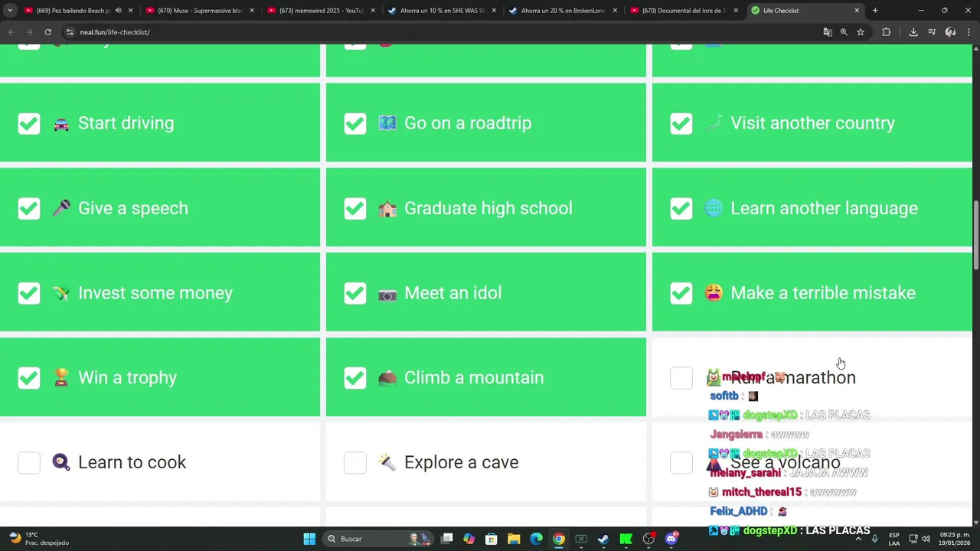Switch to SHE WAS Steam tab
Image resolution: width=980 pixels, height=551 pixels.
442,11
